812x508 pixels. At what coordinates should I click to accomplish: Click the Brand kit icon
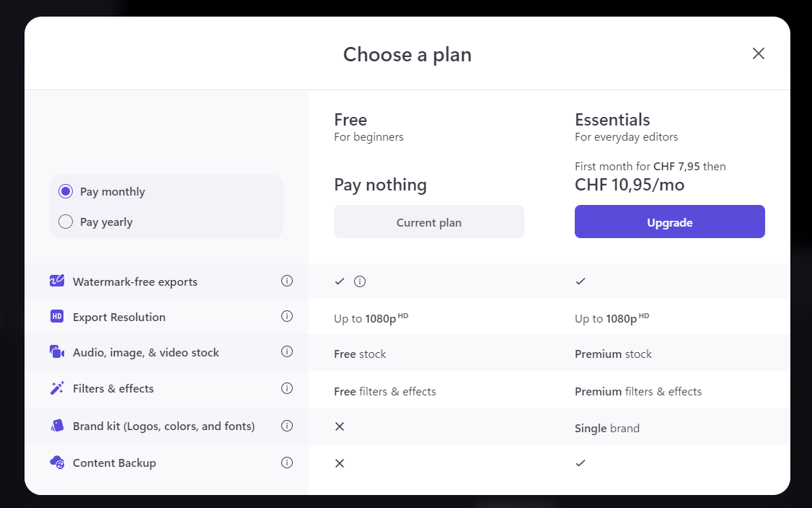click(x=57, y=426)
